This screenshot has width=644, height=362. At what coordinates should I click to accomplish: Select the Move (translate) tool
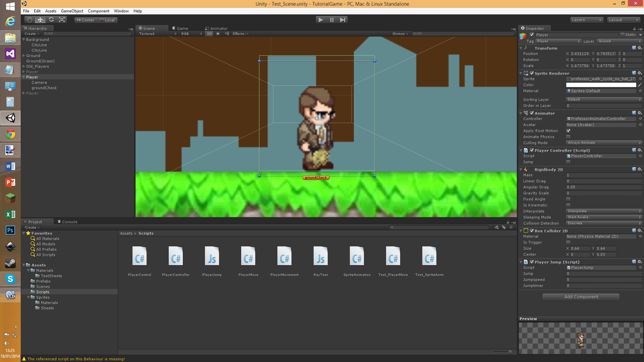click(x=40, y=20)
